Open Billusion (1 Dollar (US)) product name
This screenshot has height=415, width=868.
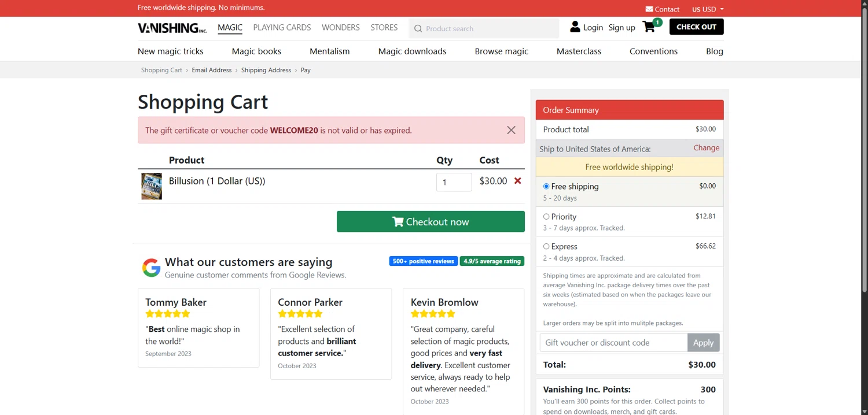click(x=217, y=181)
